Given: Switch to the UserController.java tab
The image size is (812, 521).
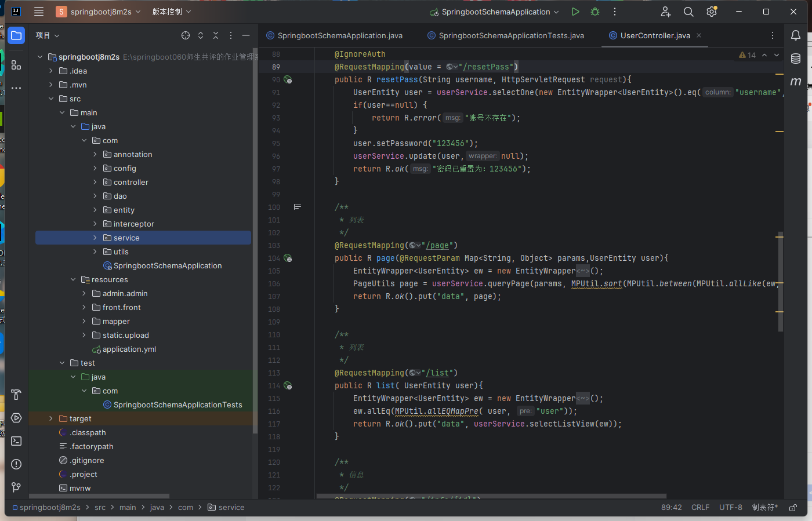Looking at the screenshot, I should (654, 35).
